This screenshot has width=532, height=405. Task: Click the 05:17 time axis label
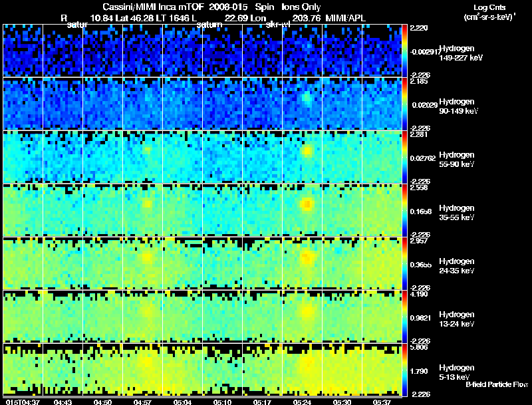tap(262, 402)
